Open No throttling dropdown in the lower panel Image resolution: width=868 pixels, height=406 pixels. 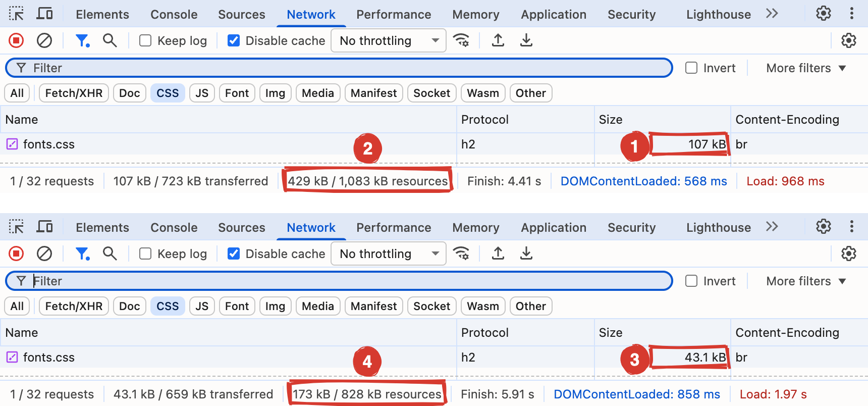[x=389, y=253]
